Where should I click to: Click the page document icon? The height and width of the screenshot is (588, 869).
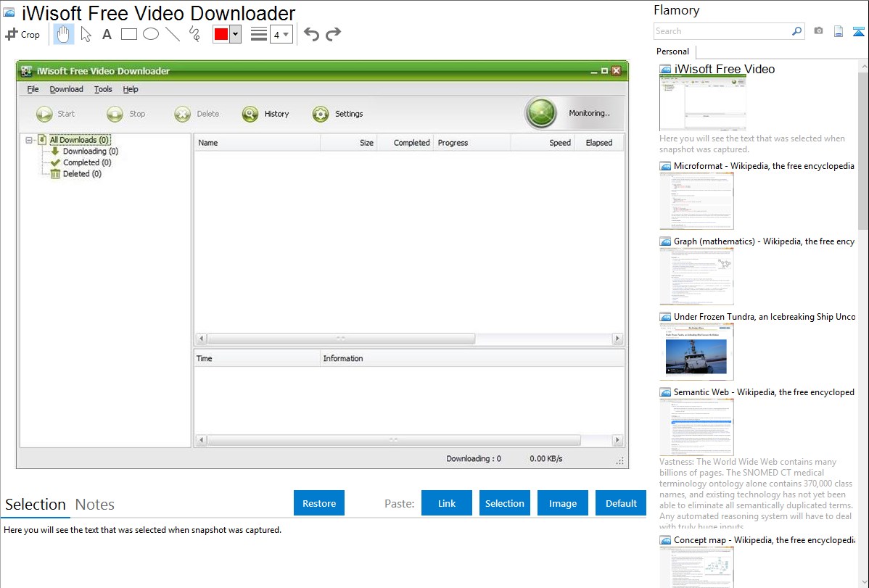pyautogui.click(x=839, y=31)
